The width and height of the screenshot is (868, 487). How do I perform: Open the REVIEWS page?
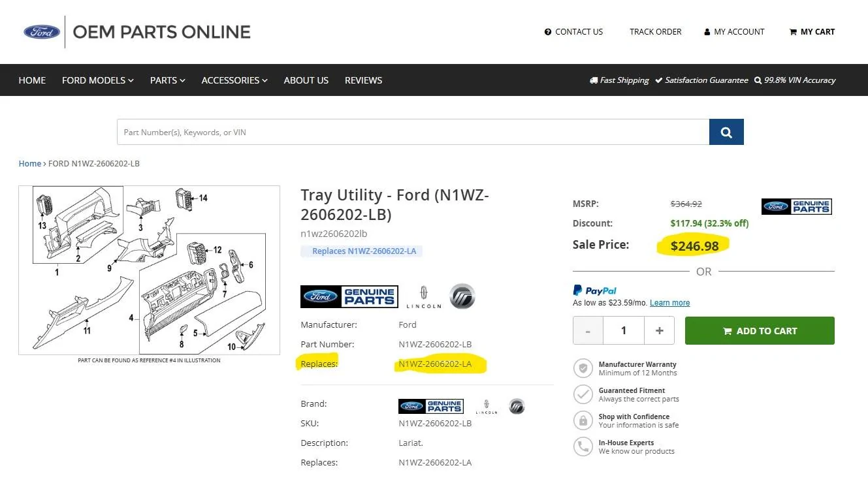pyautogui.click(x=364, y=80)
